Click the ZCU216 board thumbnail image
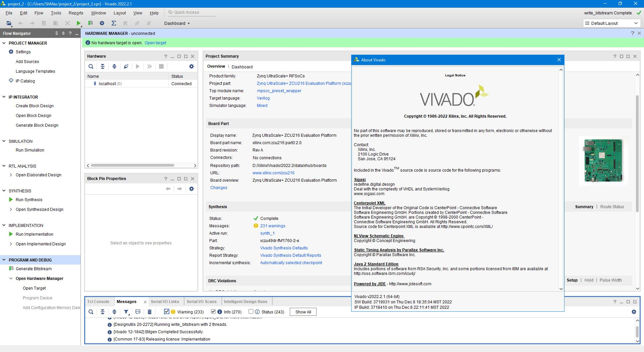The image size is (644, 352). tap(603, 161)
